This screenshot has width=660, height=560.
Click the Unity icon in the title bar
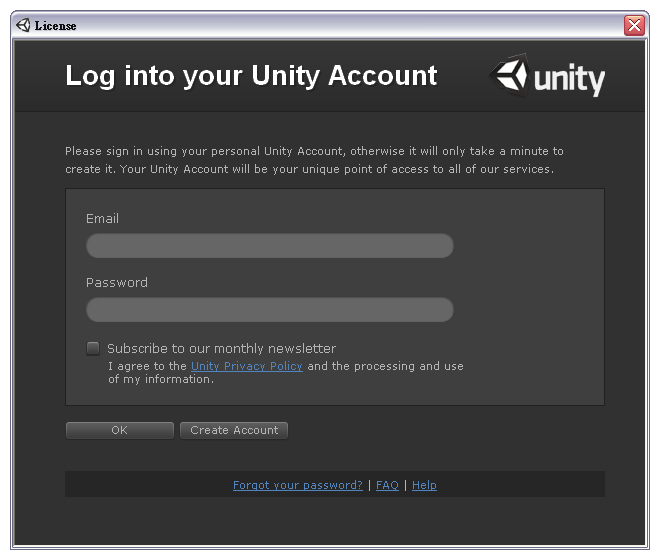point(23,25)
